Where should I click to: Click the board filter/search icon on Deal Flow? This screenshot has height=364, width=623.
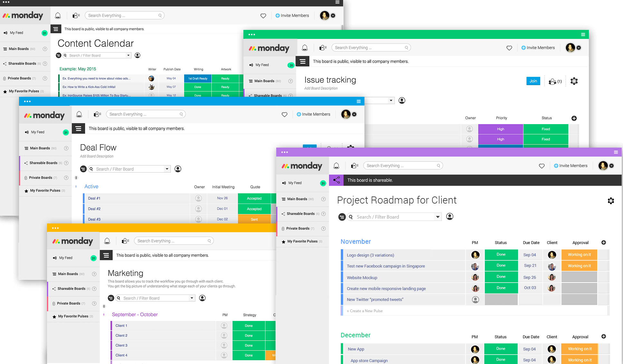(91, 168)
